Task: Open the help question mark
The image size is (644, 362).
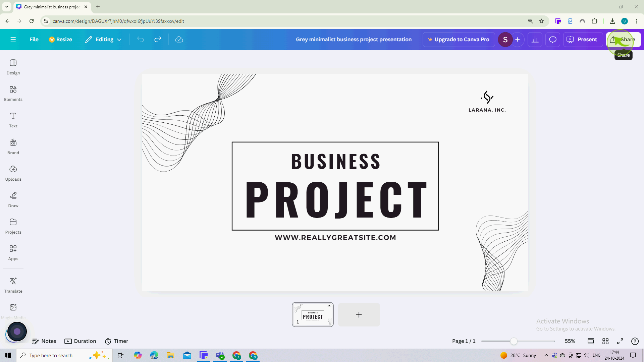Action: (x=635, y=341)
